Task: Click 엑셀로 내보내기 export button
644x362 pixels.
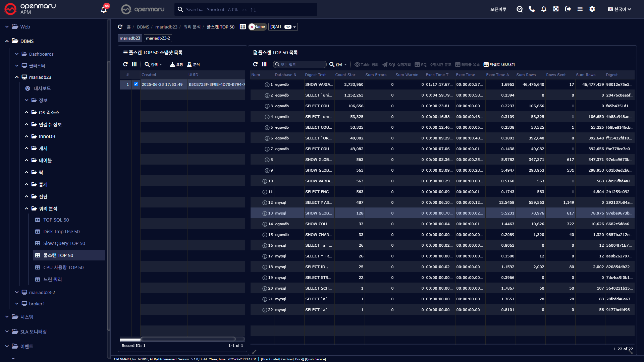Action: point(499,64)
